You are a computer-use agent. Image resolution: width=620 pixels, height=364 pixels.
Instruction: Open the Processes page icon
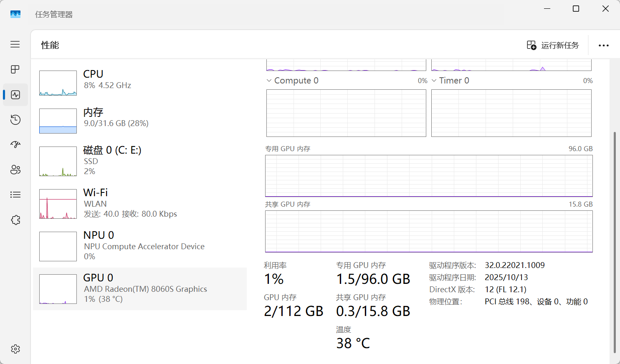click(x=15, y=69)
